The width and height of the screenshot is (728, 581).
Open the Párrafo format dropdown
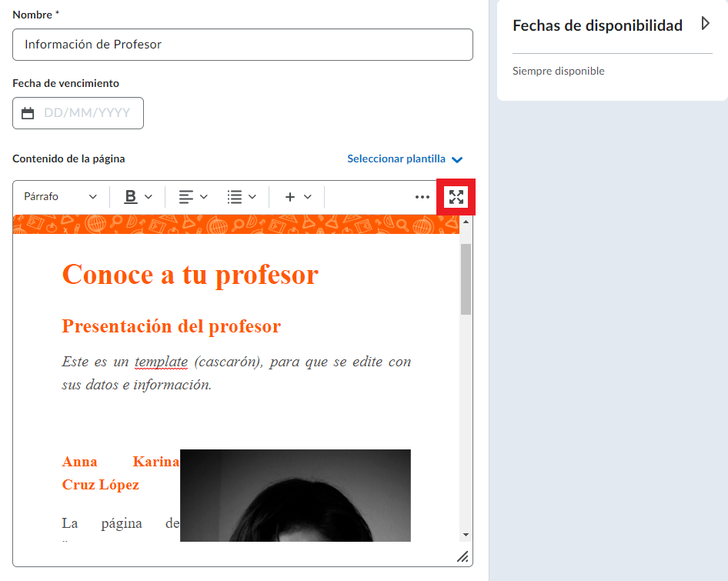coord(61,197)
